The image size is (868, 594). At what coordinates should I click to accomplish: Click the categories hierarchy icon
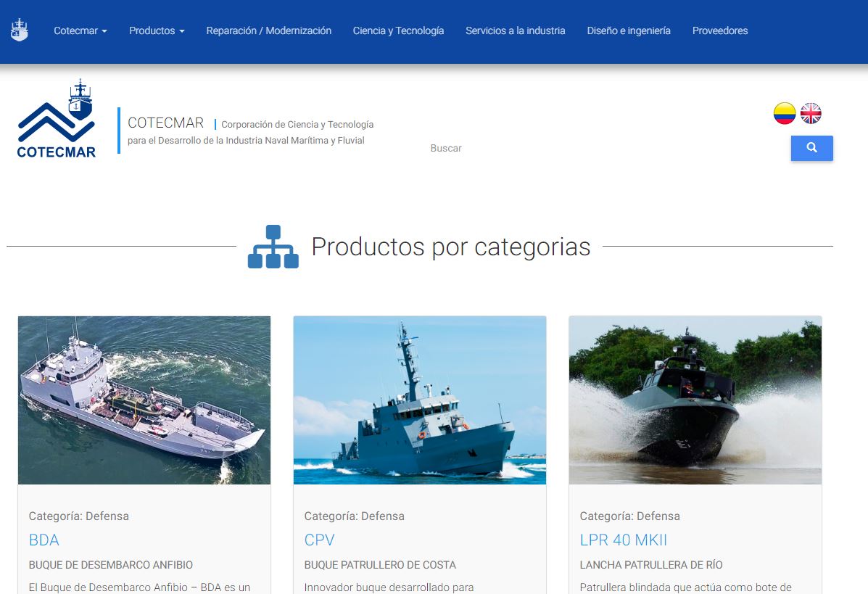point(273,247)
